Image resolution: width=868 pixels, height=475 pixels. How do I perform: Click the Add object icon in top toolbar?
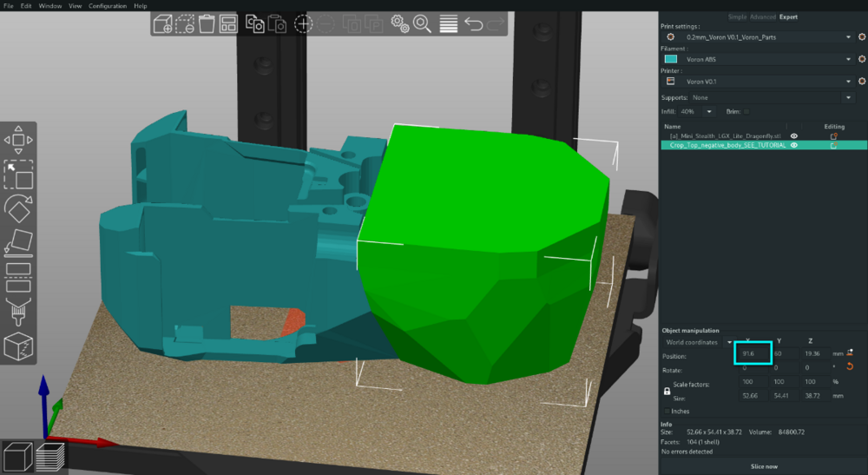(163, 23)
